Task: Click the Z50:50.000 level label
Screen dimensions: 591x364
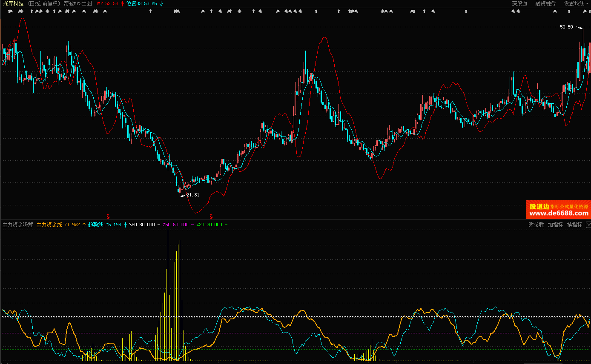Action: [175, 225]
